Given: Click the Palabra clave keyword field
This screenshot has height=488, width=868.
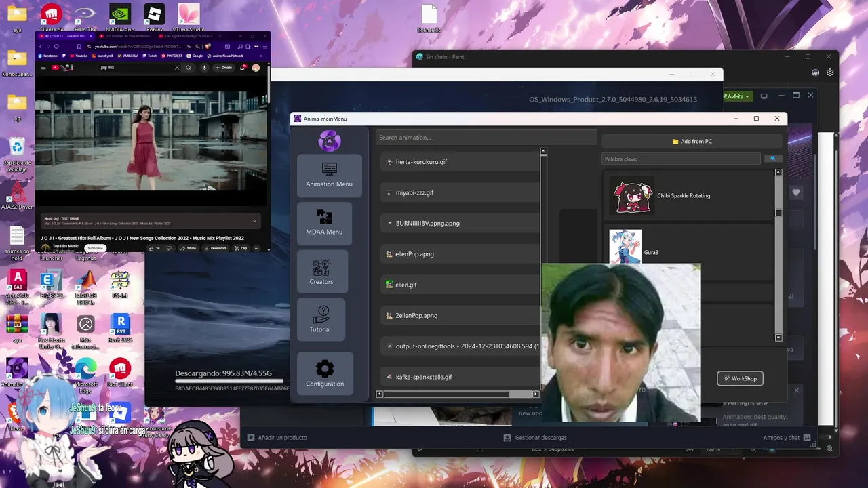Looking at the screenshot, I should pyautogui.click(x=681, y=159).
